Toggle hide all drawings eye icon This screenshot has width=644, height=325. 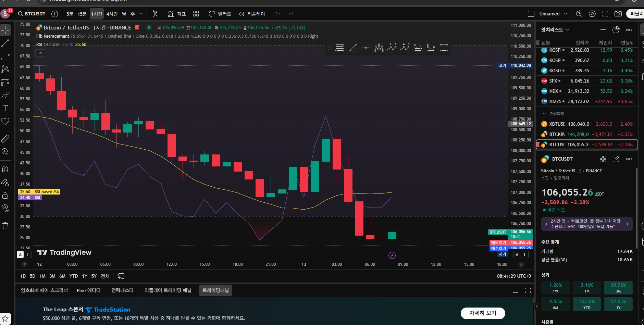5,208
